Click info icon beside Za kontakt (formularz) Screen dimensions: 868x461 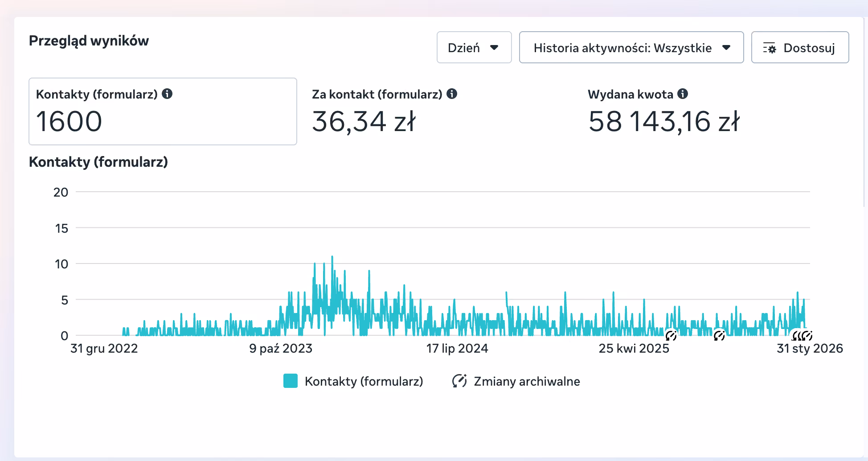tap(452, 94)
